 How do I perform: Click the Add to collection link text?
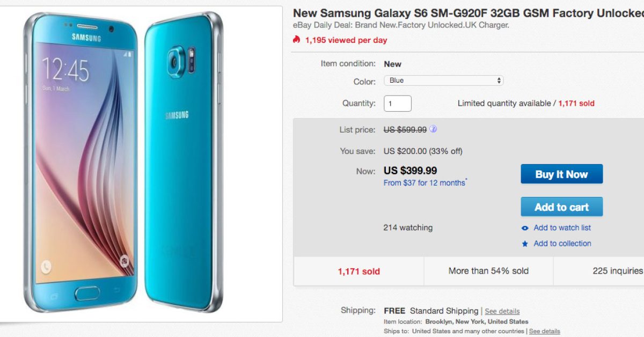(562, 244)
